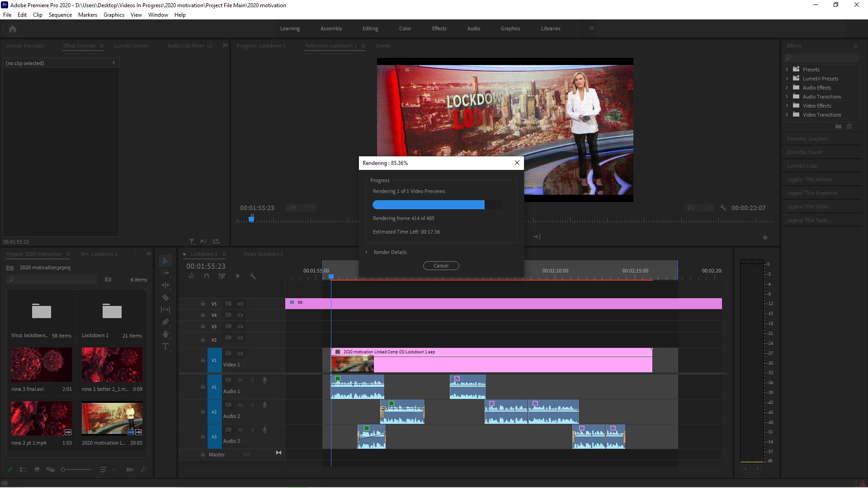Click the rona 3 final.avi thumbnail
The image size is (868, 488).
[x=41, y=365]
